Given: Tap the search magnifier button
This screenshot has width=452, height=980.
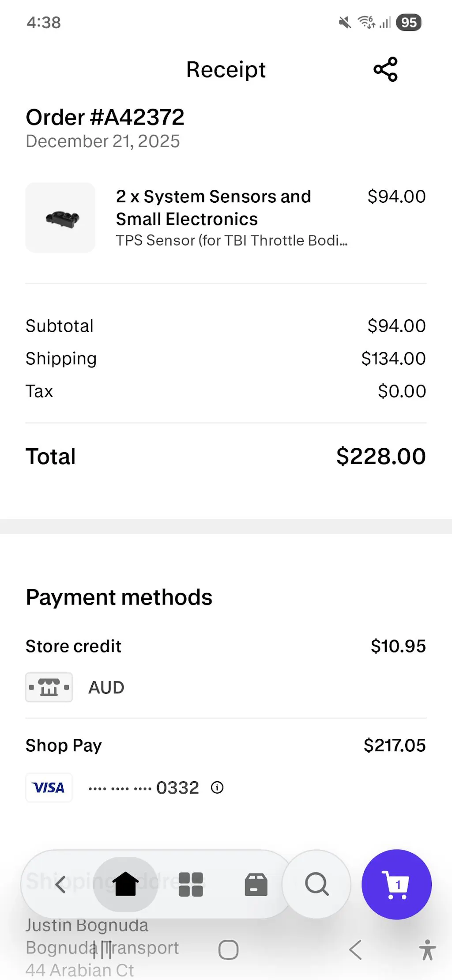Looking at the screenshot, I should (x=316, y=884).
